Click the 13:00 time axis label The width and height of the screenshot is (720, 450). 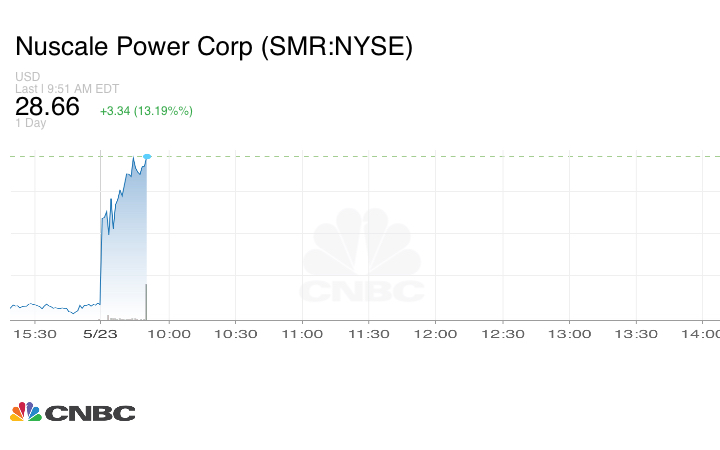point(570,335)
